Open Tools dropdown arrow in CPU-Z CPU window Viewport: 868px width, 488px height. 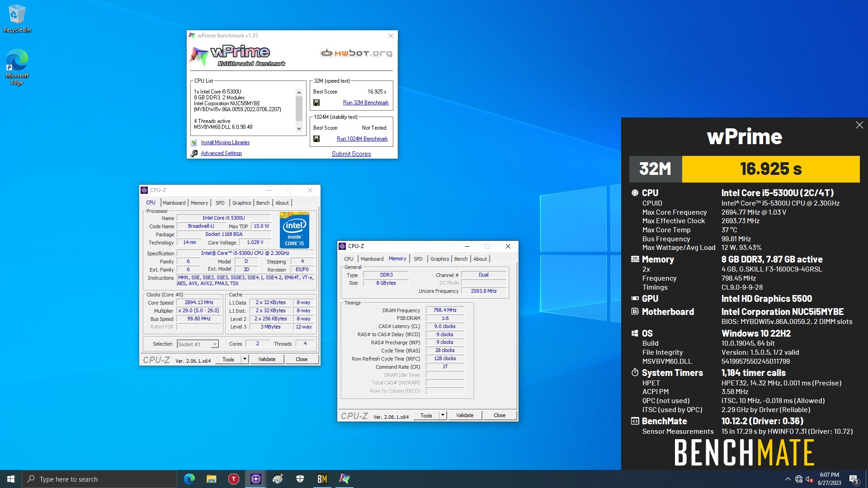pyautogui.click(x=245, y=359)
